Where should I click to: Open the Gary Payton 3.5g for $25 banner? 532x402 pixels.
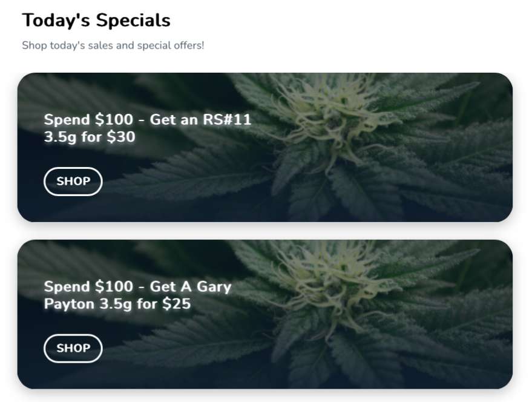(265, 314)
